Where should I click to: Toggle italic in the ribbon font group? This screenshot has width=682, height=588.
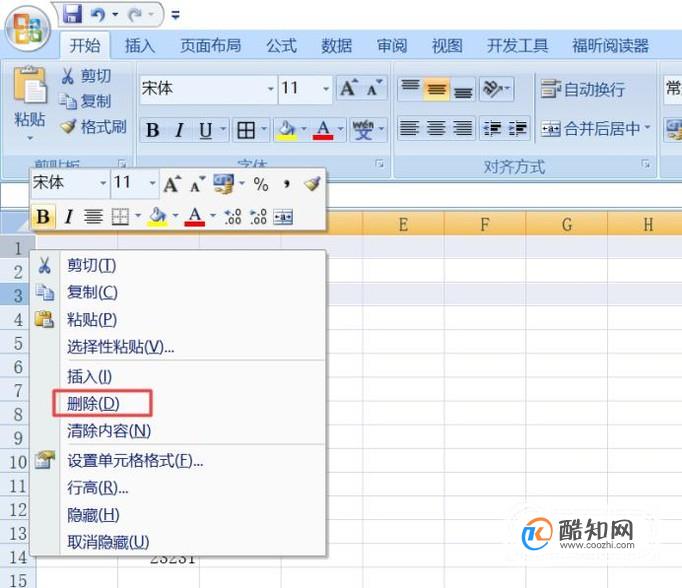179,130
